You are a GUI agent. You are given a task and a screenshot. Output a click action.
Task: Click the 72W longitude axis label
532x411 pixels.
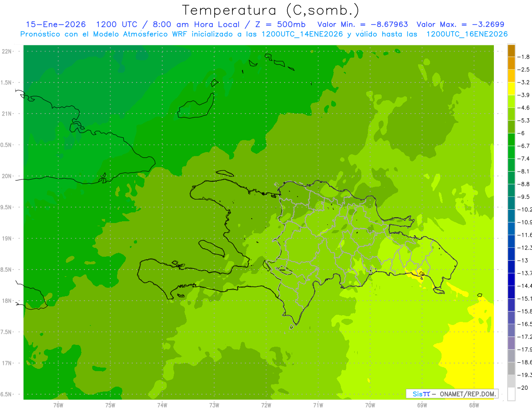(266, 405)
